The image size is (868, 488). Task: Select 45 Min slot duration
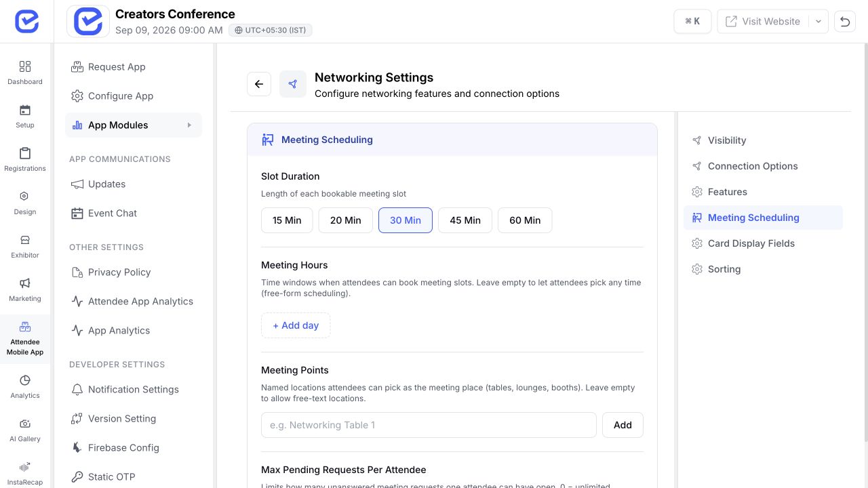click(x=465, y=220)
